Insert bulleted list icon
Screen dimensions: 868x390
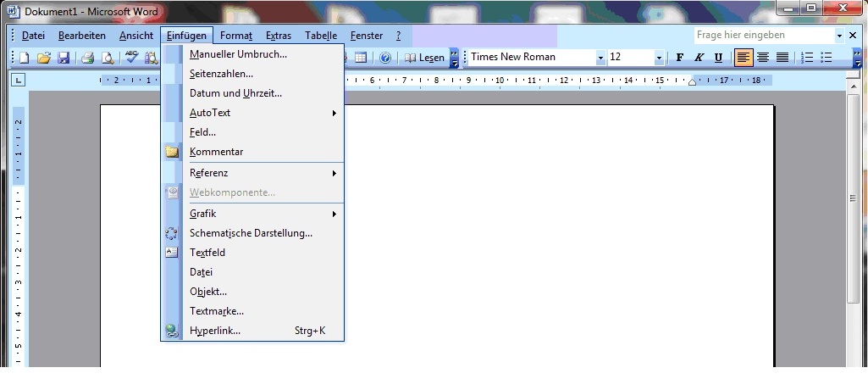tap(827, 58)
